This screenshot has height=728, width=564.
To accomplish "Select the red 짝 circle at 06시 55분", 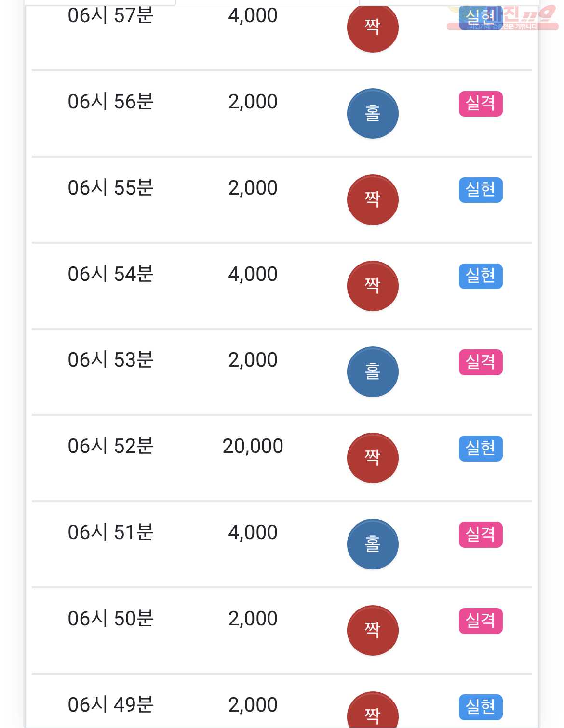I will coord(373,200).
